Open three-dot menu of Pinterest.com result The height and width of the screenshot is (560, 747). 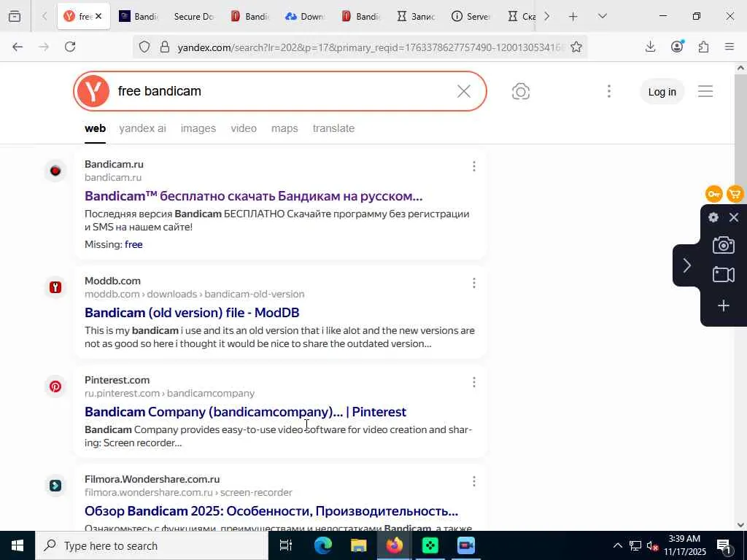click(x=473, y=382)
